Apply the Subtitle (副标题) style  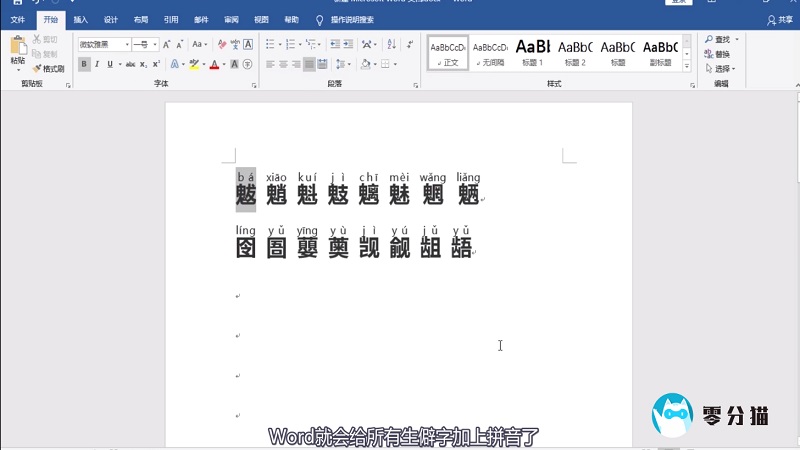point(660,53)
